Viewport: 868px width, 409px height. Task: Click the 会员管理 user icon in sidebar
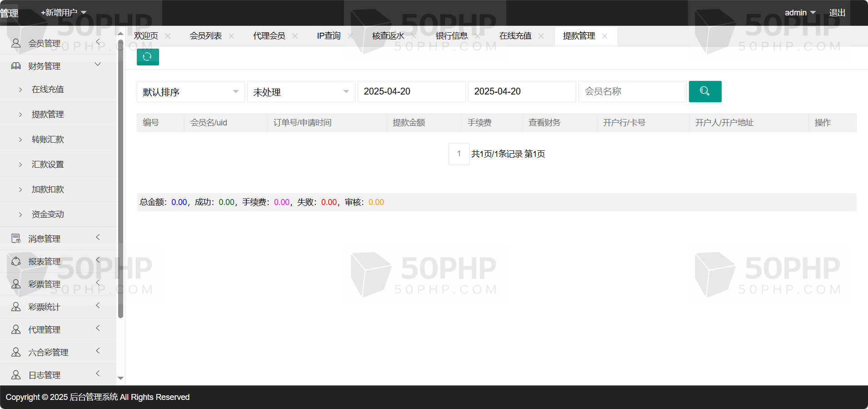[16, 43]
